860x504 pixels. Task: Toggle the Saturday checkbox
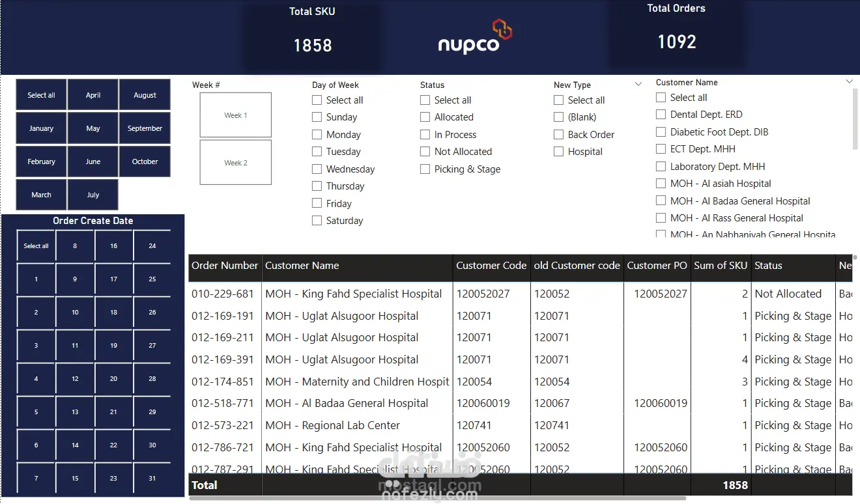pyautogui.click(x=317, y=221)
